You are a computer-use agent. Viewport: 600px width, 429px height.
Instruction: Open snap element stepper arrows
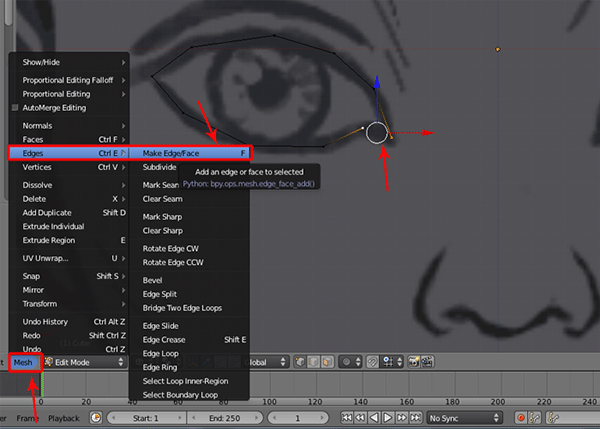(399, 362)
